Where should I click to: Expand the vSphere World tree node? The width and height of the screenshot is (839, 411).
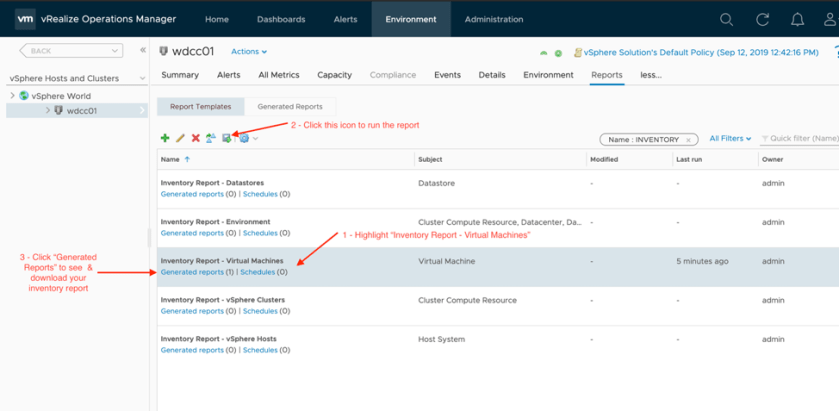[12, 96]
